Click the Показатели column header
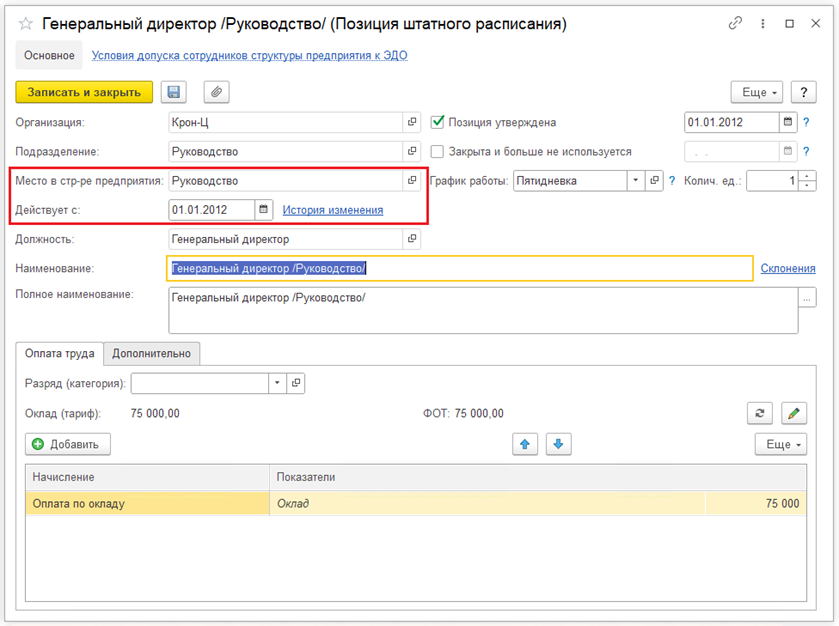The width and height of the screenshot is (839, 626). click(538, 477)
